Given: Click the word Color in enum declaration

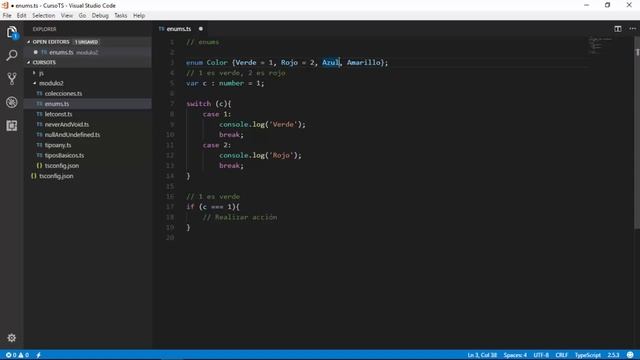Looking at the screenshot, I should [217, 62].
